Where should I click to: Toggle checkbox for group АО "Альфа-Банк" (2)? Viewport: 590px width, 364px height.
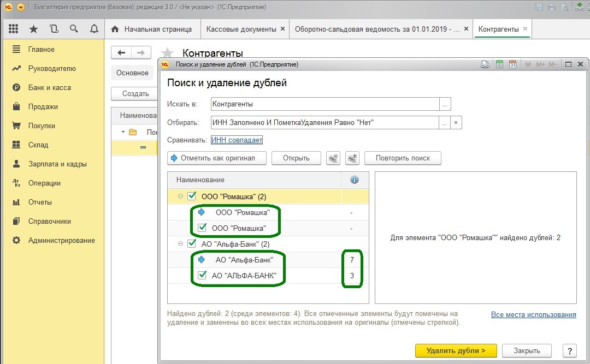click(x=192, y=243)
